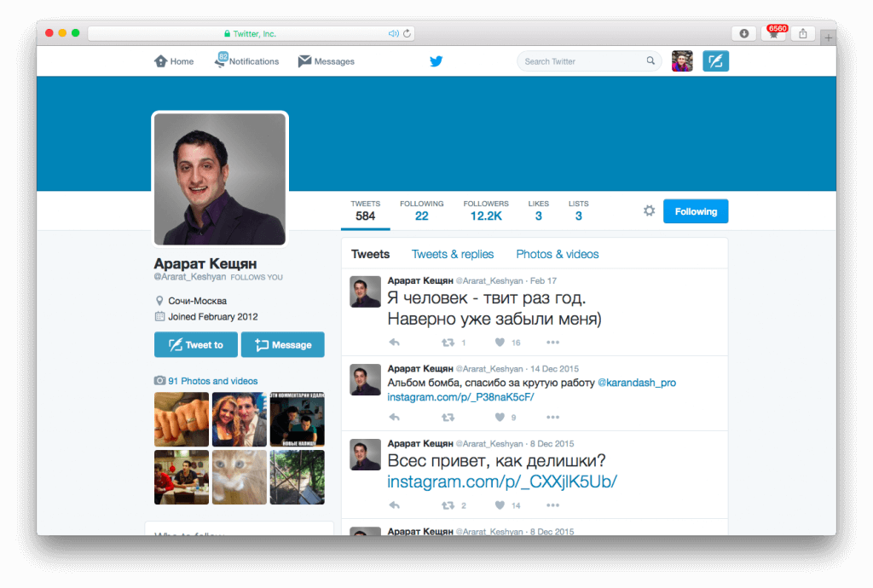This screenshot has width=873, height=588.
Task: Retweet the Feb 17 tweet
Action: pos(448,342)
